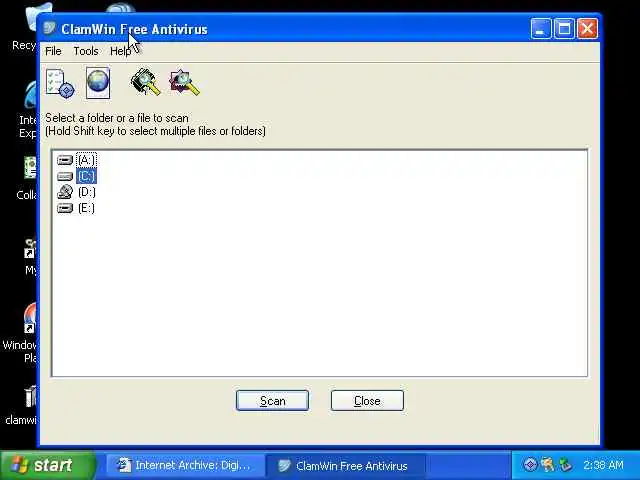Switch to Internet Archive taskbar window
640x480 pixels.
183,465
